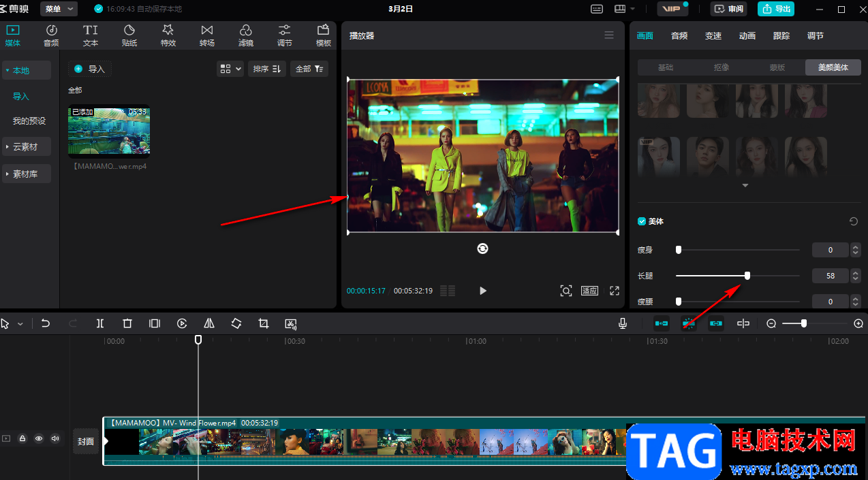Zoom out the timeline
Viewport: 868px width, 480px height.
point(771,324)
